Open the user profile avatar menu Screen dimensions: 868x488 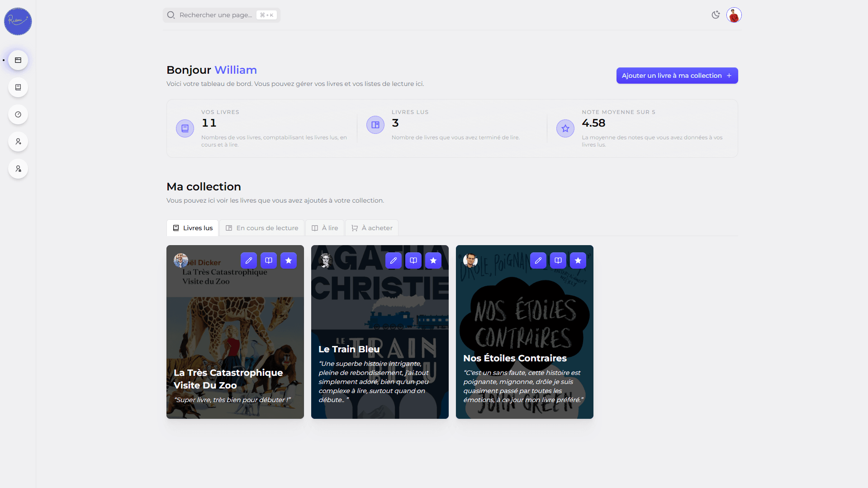(x=734, y=15)
